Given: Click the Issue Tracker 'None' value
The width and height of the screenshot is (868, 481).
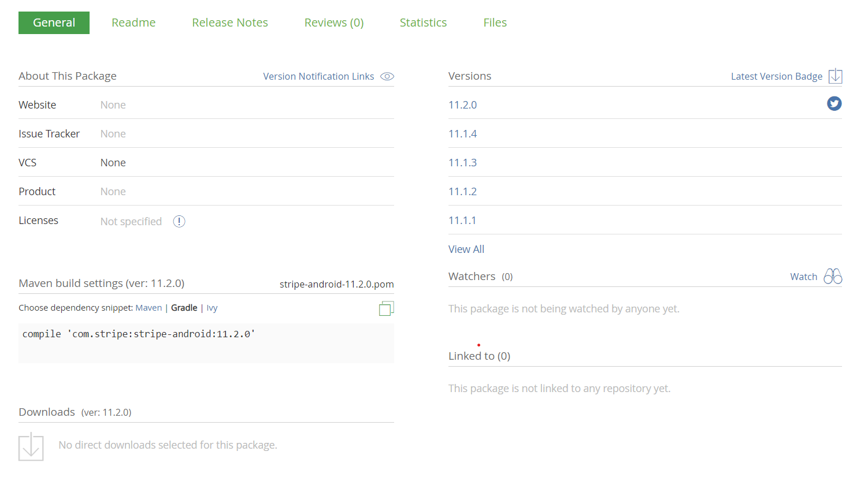Looking at the screenshot, I should tap(113, 133).
